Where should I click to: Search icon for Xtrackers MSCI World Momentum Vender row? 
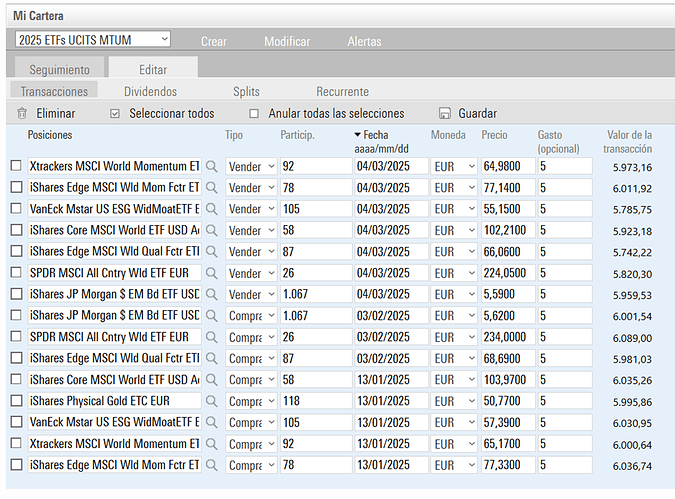pos(211,167)
